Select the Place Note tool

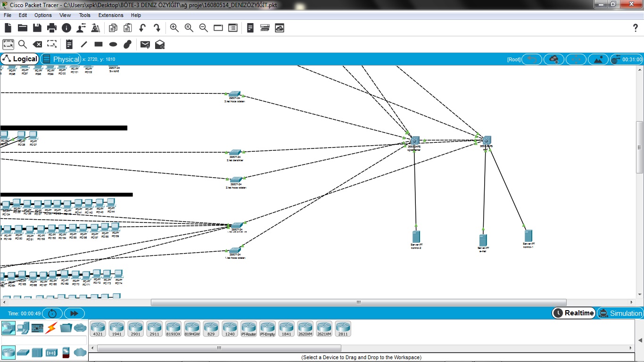pos(69,44)
